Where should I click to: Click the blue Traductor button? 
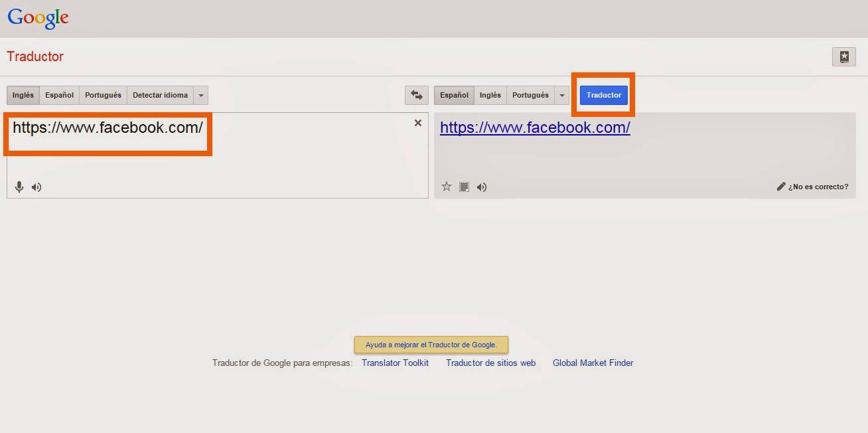coord(604,95)
